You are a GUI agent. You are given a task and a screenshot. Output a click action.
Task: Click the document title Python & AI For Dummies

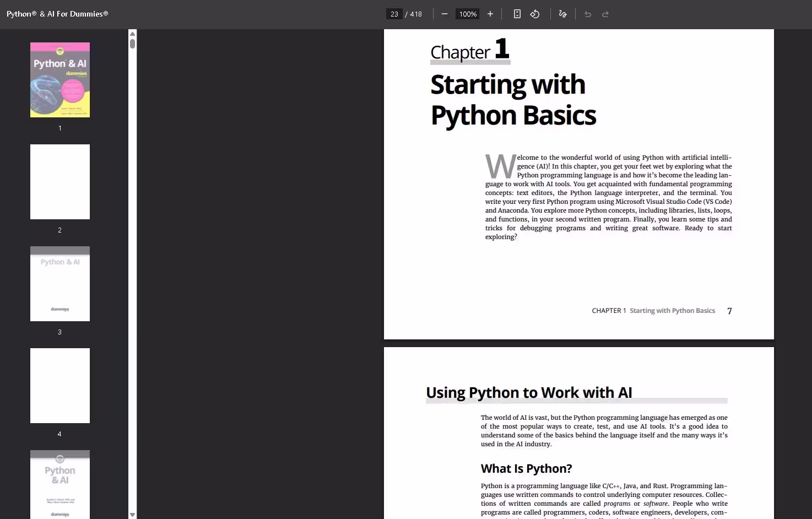pos(57,14)
